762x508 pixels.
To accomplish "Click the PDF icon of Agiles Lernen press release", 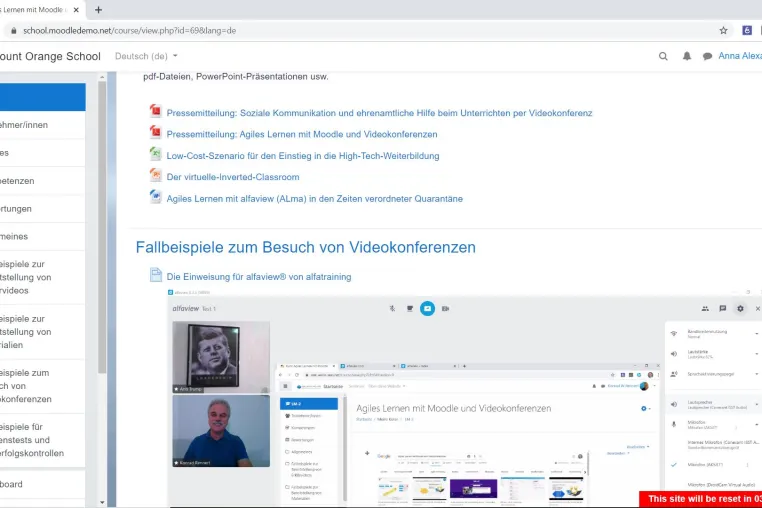I will pos(156,133).
